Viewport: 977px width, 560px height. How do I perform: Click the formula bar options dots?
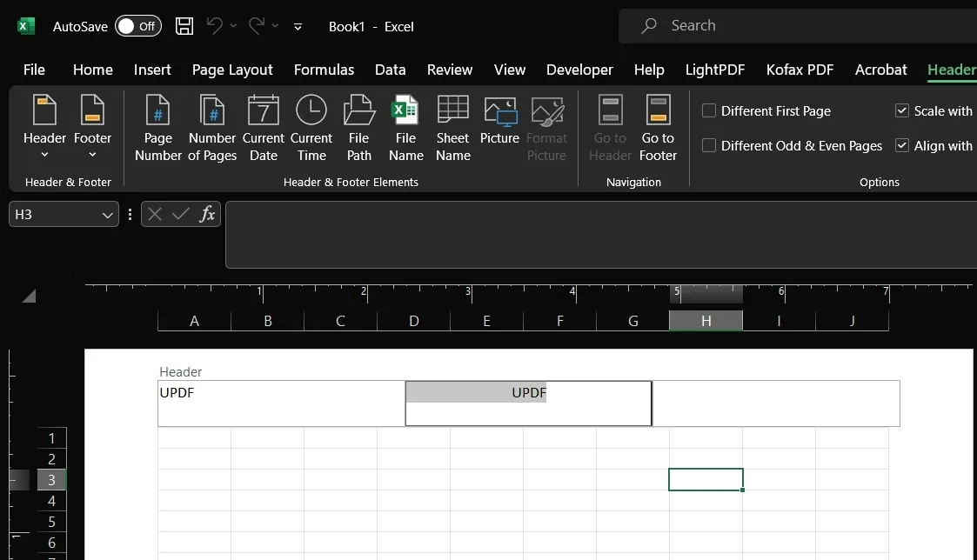click(x=130, y=214)
